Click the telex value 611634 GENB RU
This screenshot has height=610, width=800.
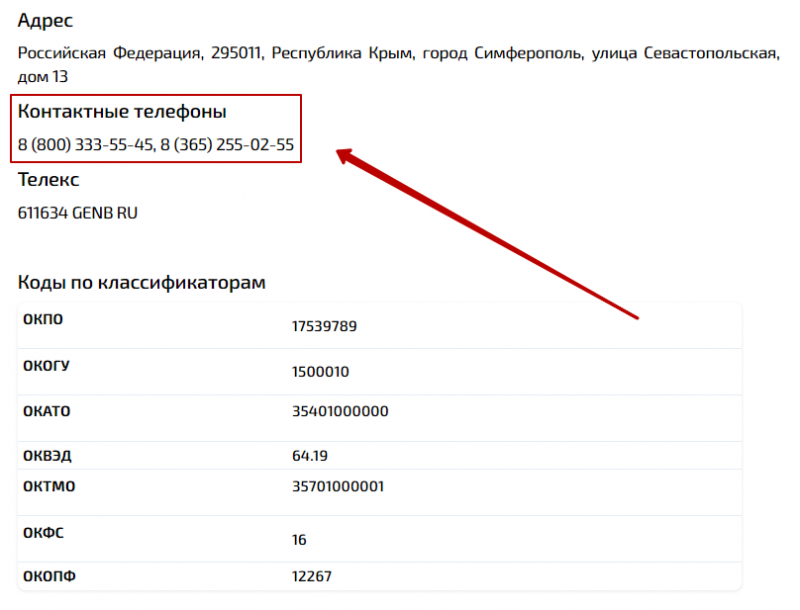(77, 212)
